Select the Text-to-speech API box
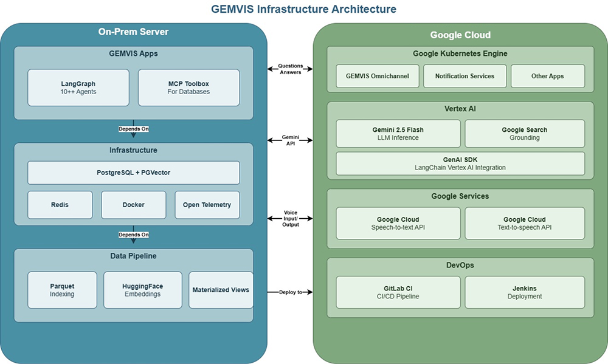This screenshot has width=608, height=364. pyautogui.click(x=525, y=223)
